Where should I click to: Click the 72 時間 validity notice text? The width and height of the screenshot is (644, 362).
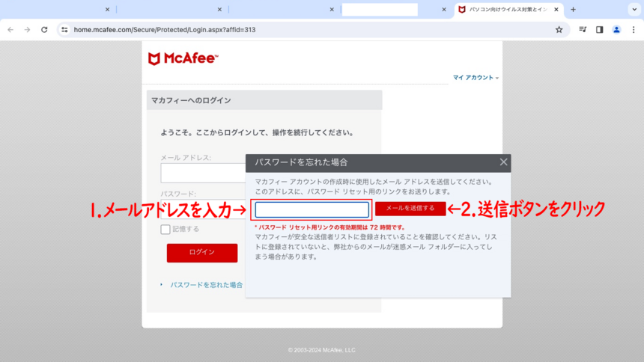330,227
